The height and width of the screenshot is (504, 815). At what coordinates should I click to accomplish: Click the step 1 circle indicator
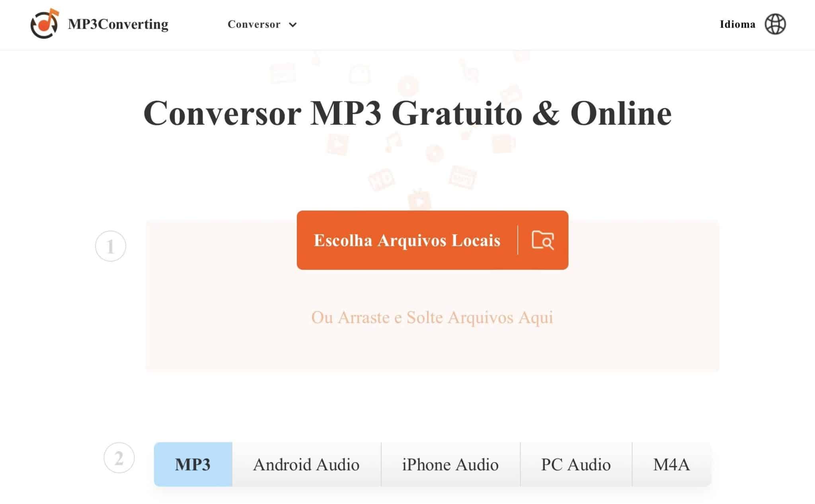click(111, 245)
